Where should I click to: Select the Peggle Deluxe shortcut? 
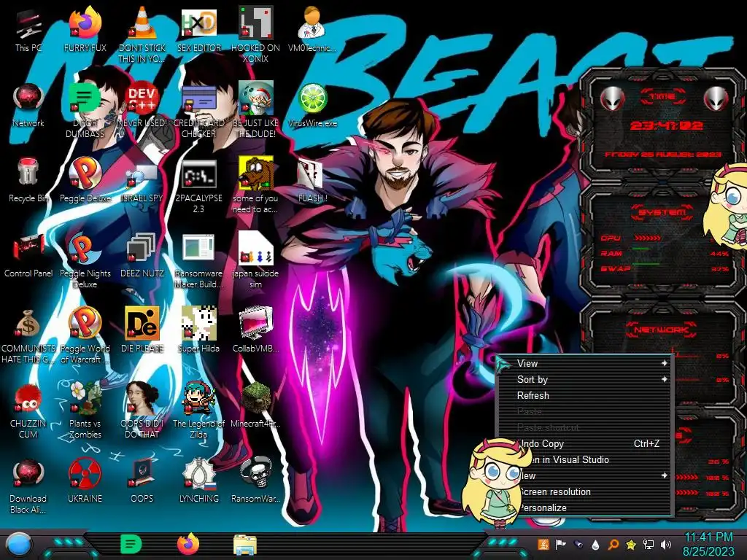(85, 180)
